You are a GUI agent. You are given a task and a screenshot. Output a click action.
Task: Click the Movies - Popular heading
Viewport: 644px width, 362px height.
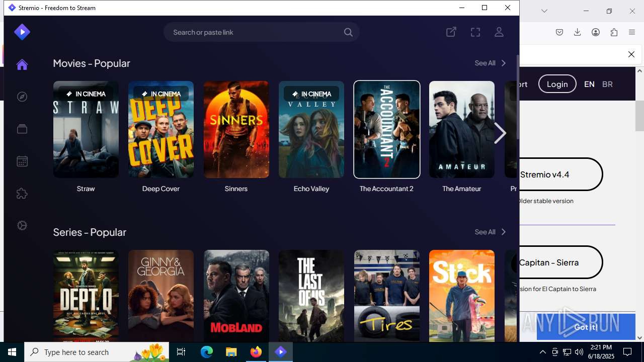pos(92,63)
